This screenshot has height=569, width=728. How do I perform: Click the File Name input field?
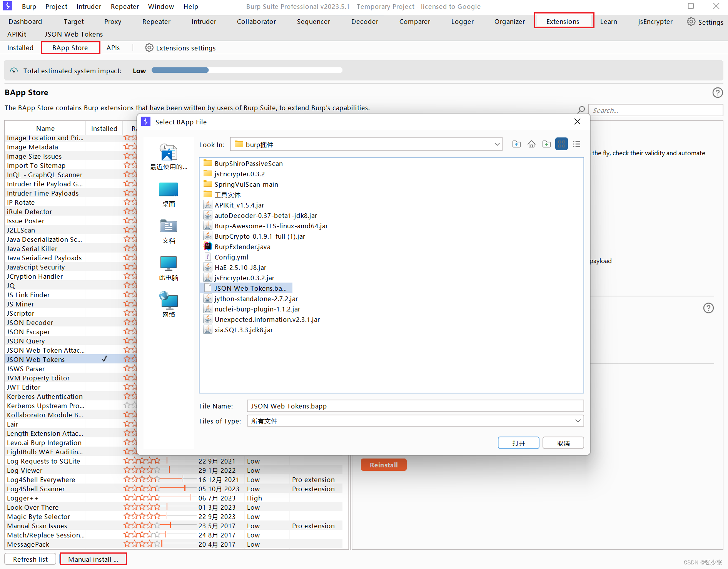pyautogui.click(x=415, y=406)
